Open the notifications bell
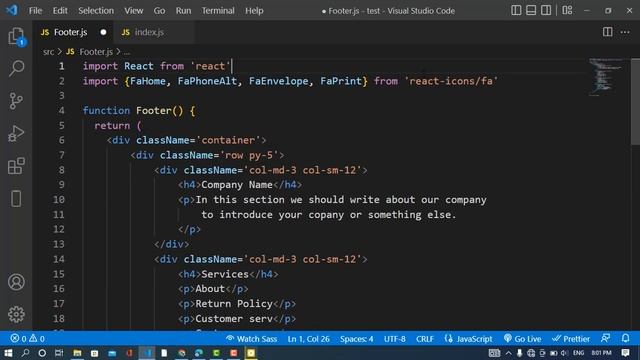 coord(626,338)
